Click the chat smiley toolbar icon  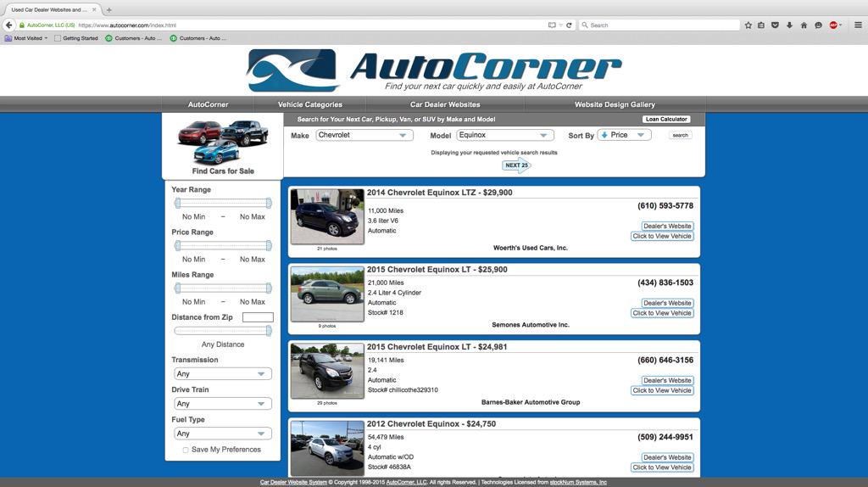click(x=818, y=25)
